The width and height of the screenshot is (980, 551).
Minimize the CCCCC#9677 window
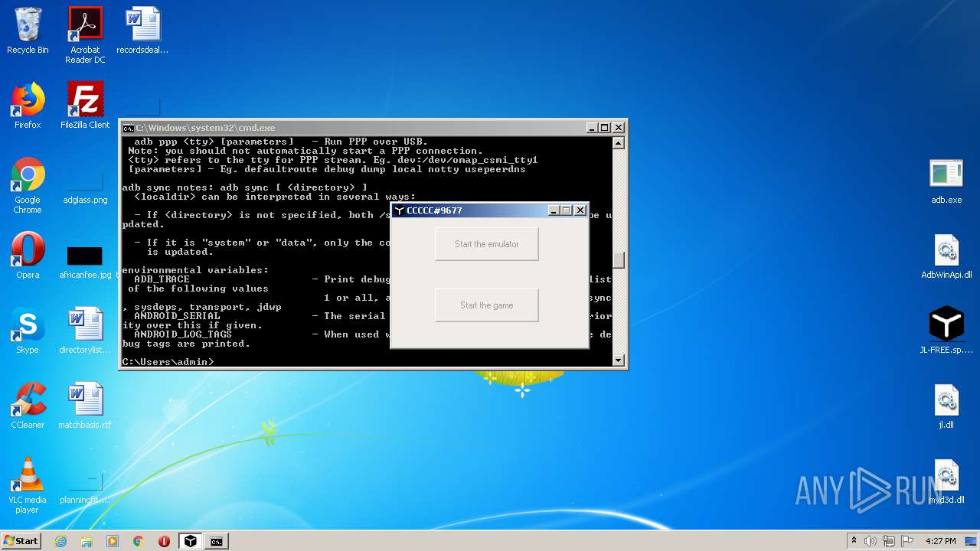click(x=554, y=210)
